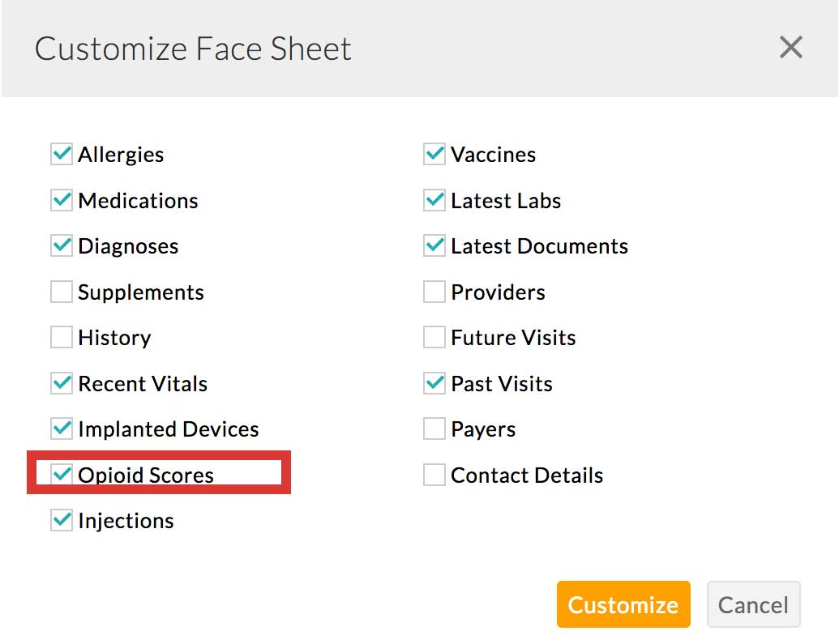Check the History checkbox
The height and width of the screenshot is (644, 839).
point(62,337)
